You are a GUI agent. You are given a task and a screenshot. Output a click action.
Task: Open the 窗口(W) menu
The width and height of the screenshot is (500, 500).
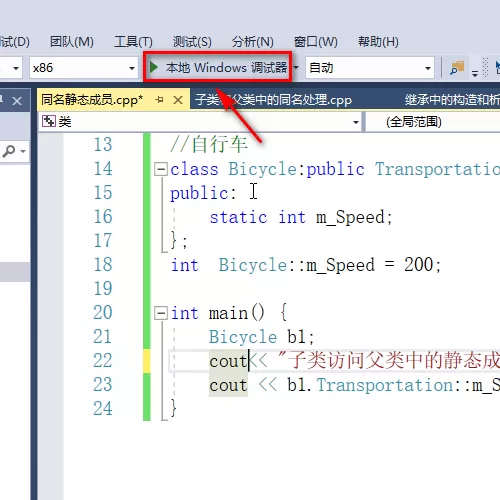[x=316, y=42]
